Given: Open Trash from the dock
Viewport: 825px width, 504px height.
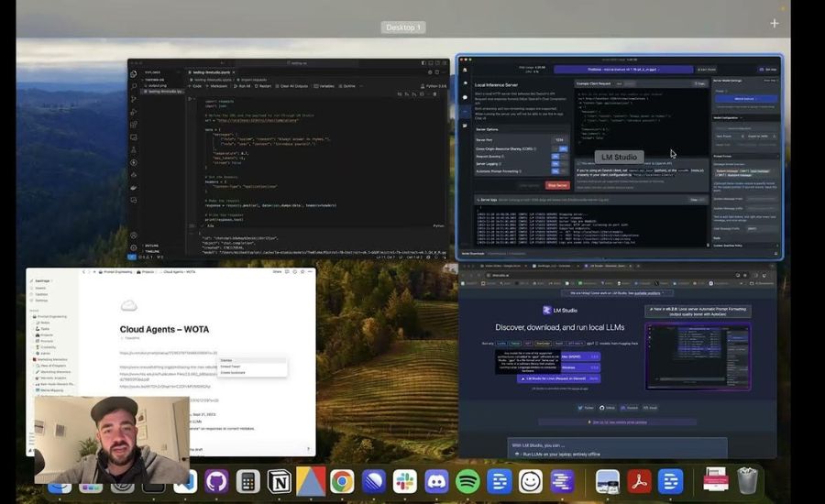Looking at the screenshot, I should coord(747,481).
